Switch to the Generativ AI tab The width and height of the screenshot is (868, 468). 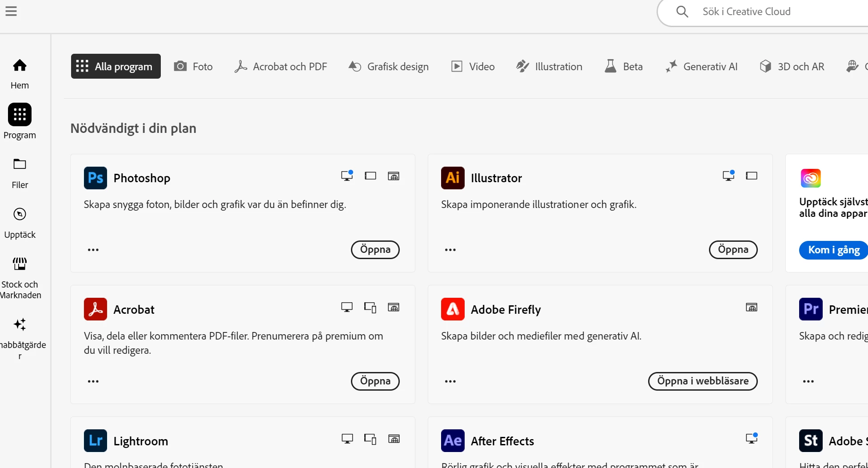701,67
